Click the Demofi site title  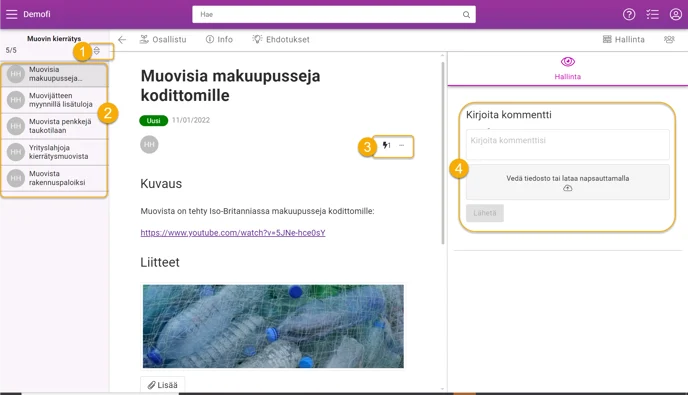[x=37, y=14]
